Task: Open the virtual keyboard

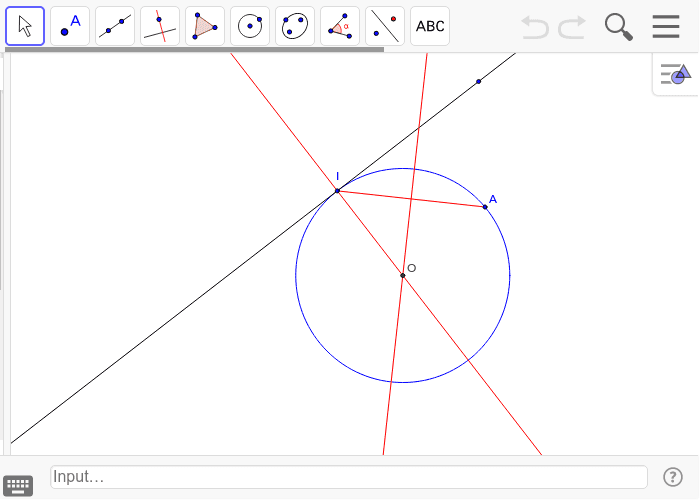Action: point(18,485)
